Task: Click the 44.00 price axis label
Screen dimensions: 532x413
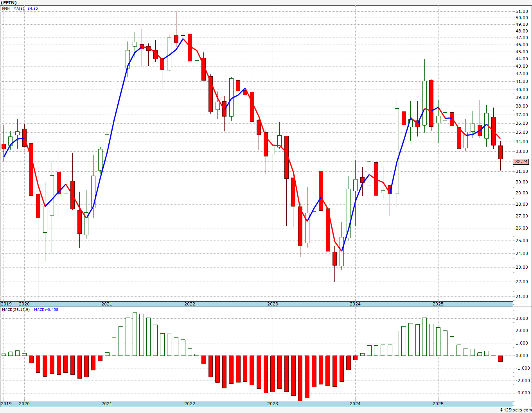Action: pos(521,59)
